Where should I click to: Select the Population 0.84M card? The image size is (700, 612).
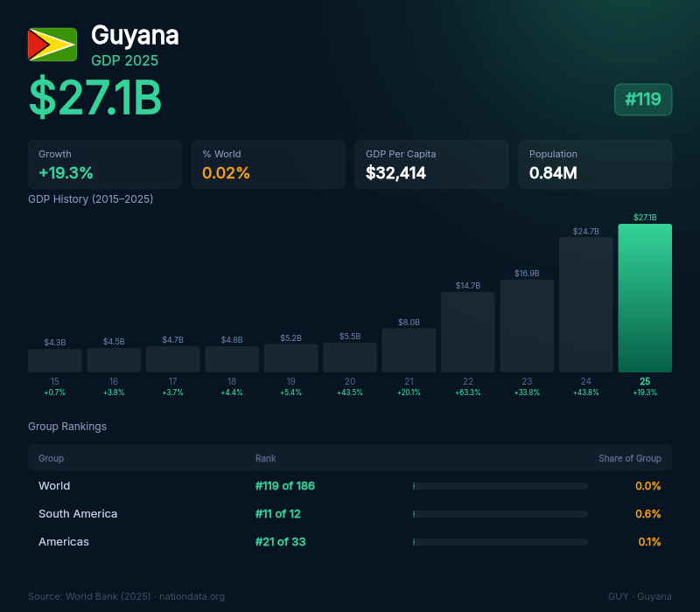[x=595, y=164]
